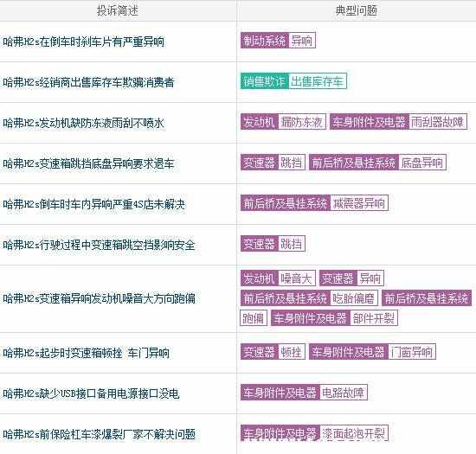This screenshot has width=476, height=454.
Task: Open complaint 哈弗H2s发动机缺防冻液雨刮不喷水
Action: (84, 123)
